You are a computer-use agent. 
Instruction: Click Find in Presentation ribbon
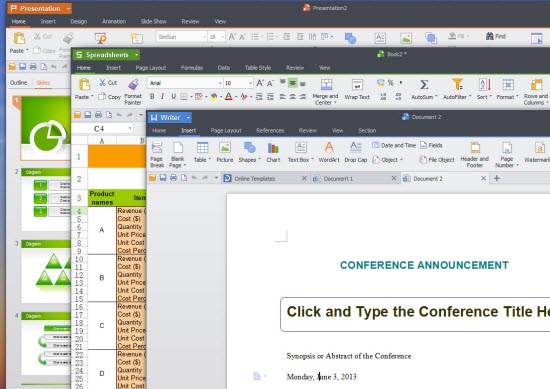pos(496,36)
